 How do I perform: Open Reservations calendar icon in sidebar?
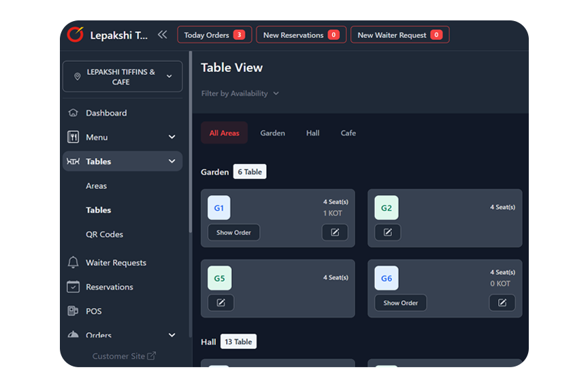(x=73, y=287)
